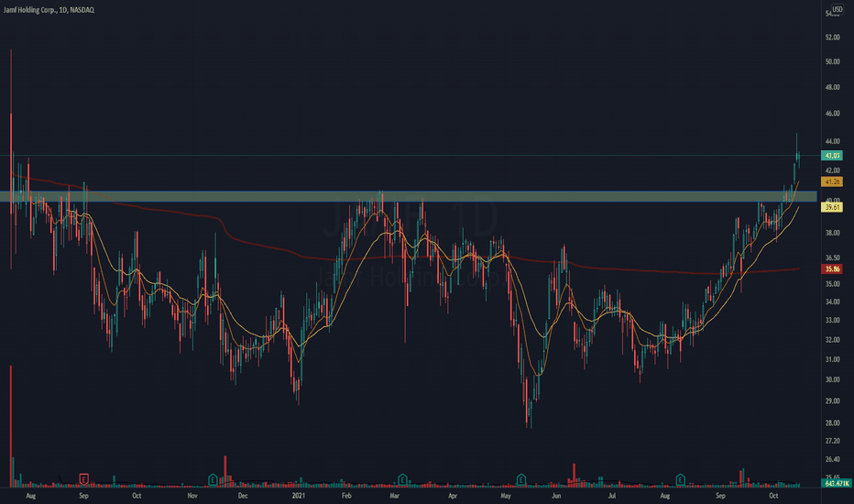The width and height of the screenshot is (854, 504).
Task: Click the 2021 label on time axis
Action: (299, 496)
